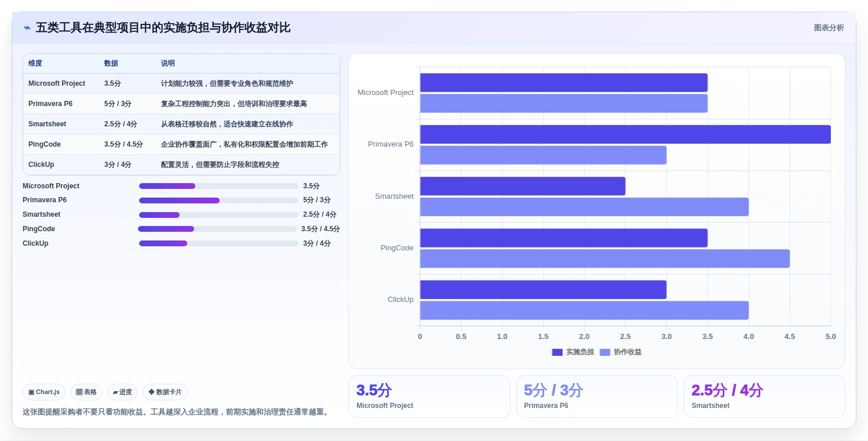The height and width of the screenshot is (441, 868).
Task: Click the 3分 / 4分 table cell
Action: click(x=118, y=165)
